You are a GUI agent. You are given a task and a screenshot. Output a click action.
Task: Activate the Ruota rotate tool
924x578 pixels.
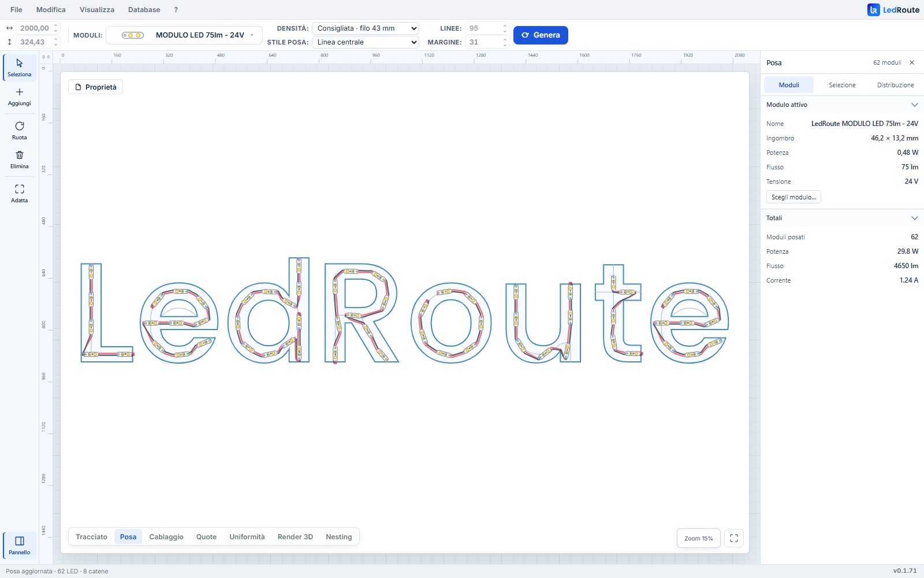click(x=20, y=131)
